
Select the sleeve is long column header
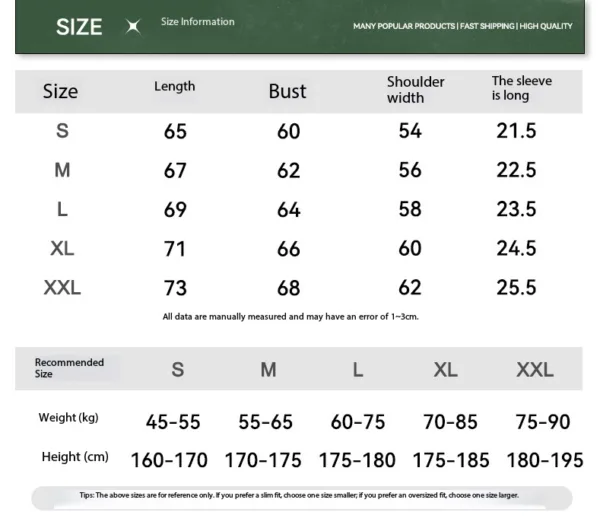pyautogui.click(x=521, y=88)
